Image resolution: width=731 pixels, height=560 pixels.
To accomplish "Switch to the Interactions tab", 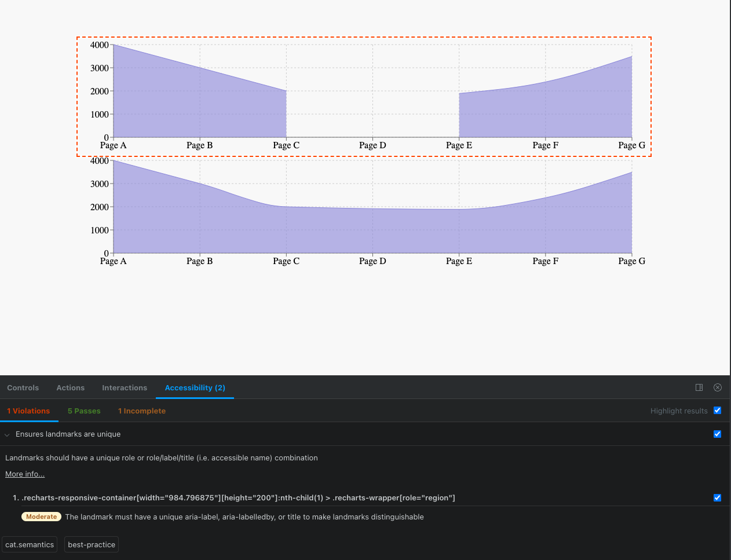I will pyautogui.click(x=125, y=387).
